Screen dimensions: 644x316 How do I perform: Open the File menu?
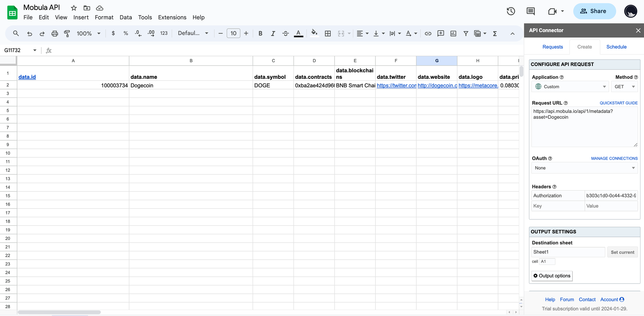coord(28,17)
